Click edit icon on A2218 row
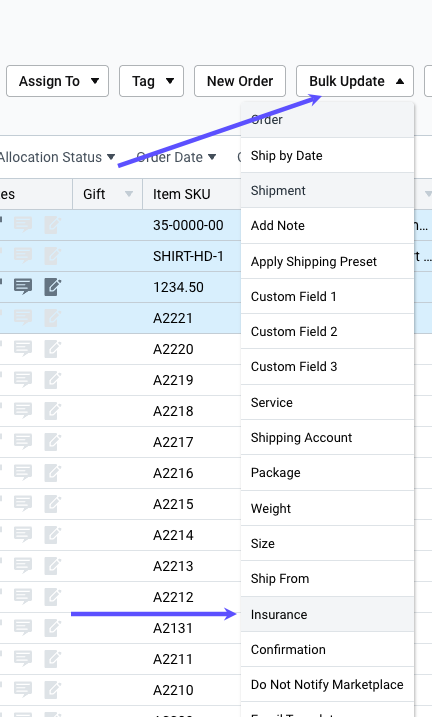Screen dimensions: 432x717 click(53, 411)
